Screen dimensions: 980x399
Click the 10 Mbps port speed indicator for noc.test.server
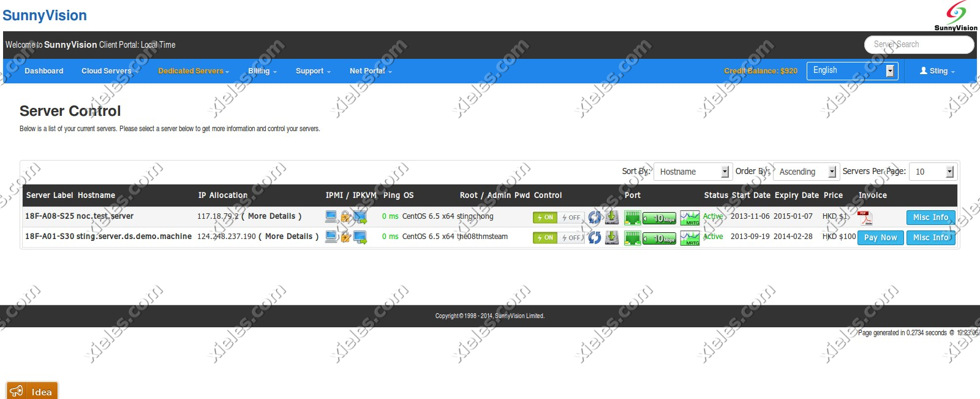660,218
